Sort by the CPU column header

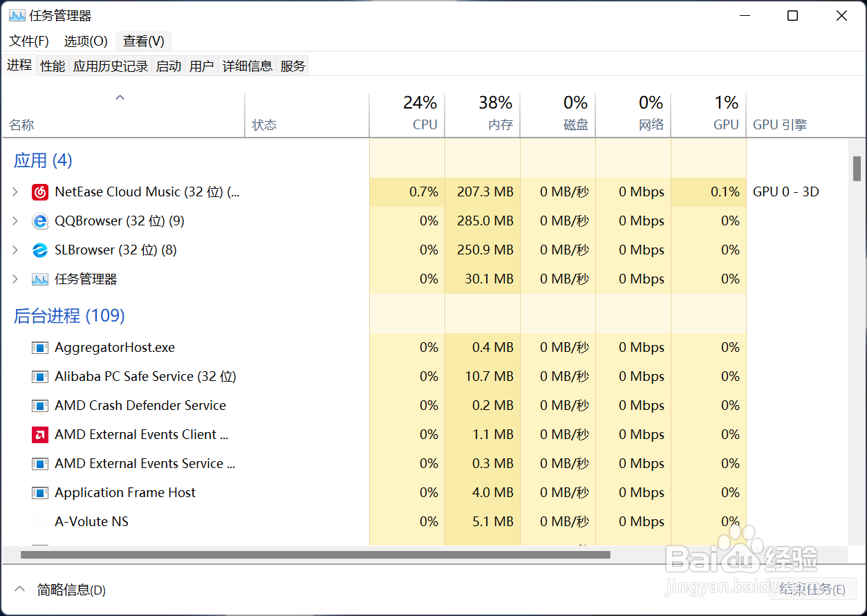[407, 114]
